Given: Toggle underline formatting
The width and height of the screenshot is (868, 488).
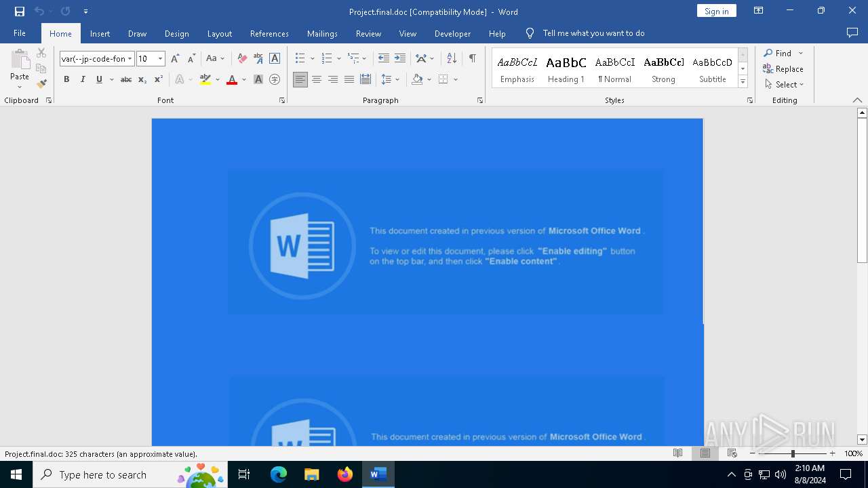Looking at the screenshot, I should 99,79.
